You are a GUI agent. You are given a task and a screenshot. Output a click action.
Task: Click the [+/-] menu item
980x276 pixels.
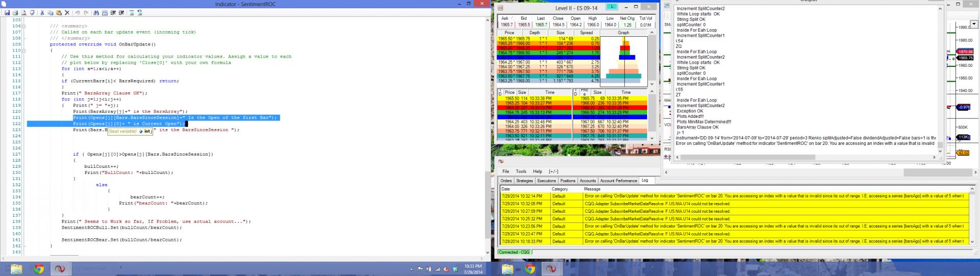point(553,171)
